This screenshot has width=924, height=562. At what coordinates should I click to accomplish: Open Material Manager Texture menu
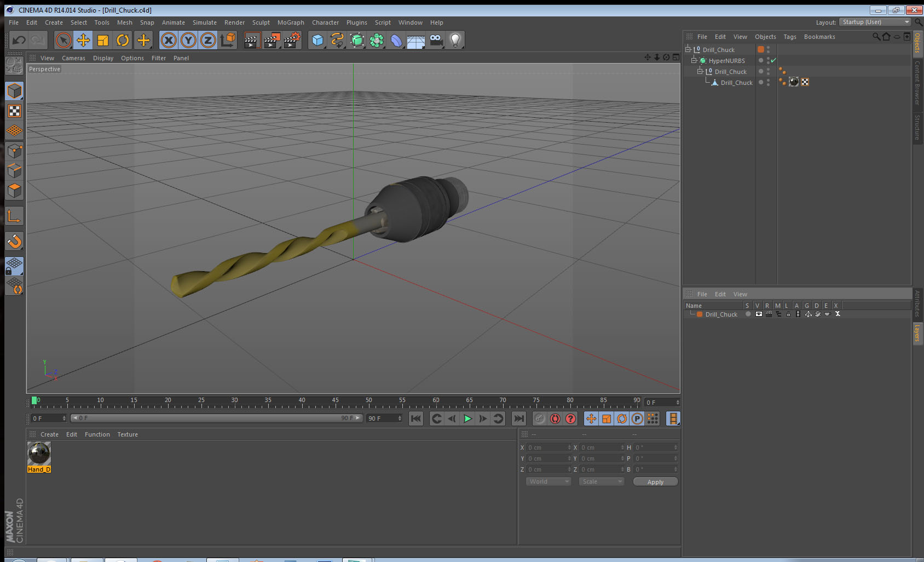[128, 434]
